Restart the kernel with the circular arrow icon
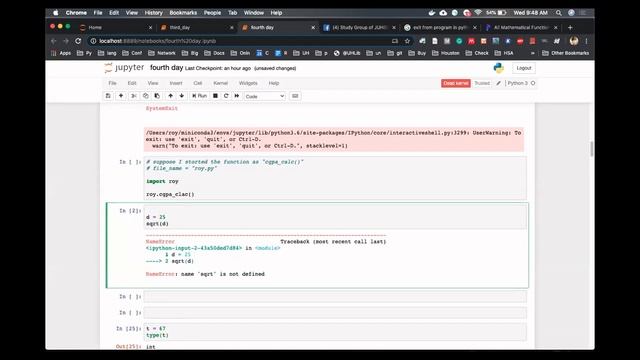 [226, 96]
